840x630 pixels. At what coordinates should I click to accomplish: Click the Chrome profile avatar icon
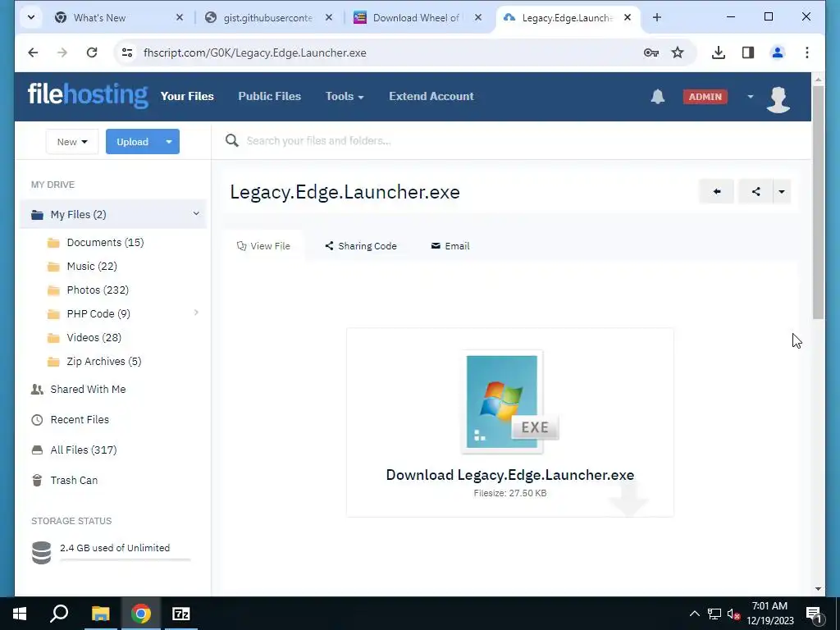pyautogui.click(x=778, y=52)
